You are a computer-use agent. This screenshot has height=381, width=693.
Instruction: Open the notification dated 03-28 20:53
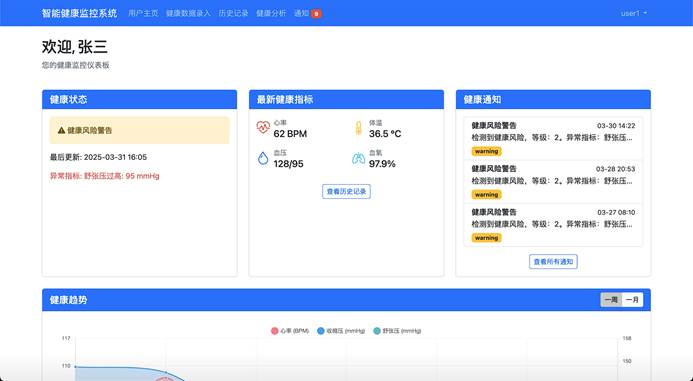553,182
